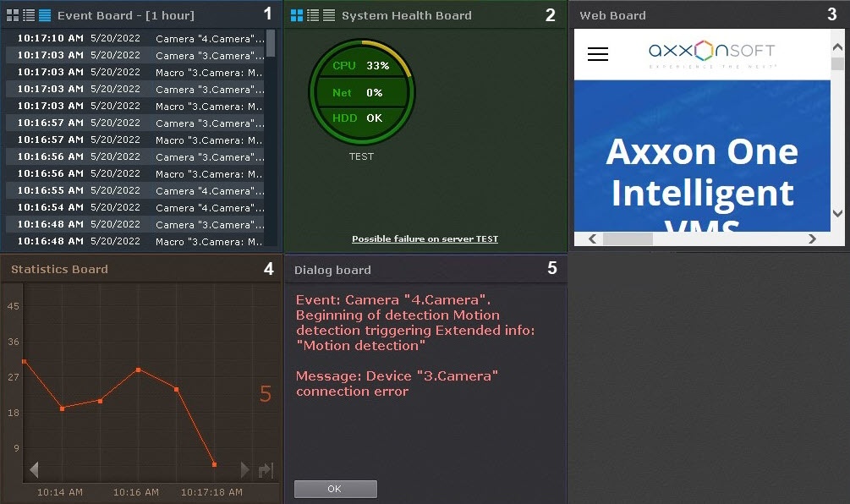Click the 10:14 AM time axis label
Viewport: 850px width, 504px height.
pyautogui.click(x=60, y=492)
